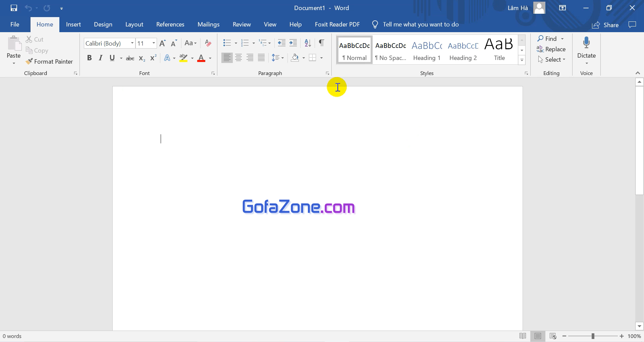644x342 pixels.
Task: Apply superscript formatting
Action: 153,58
